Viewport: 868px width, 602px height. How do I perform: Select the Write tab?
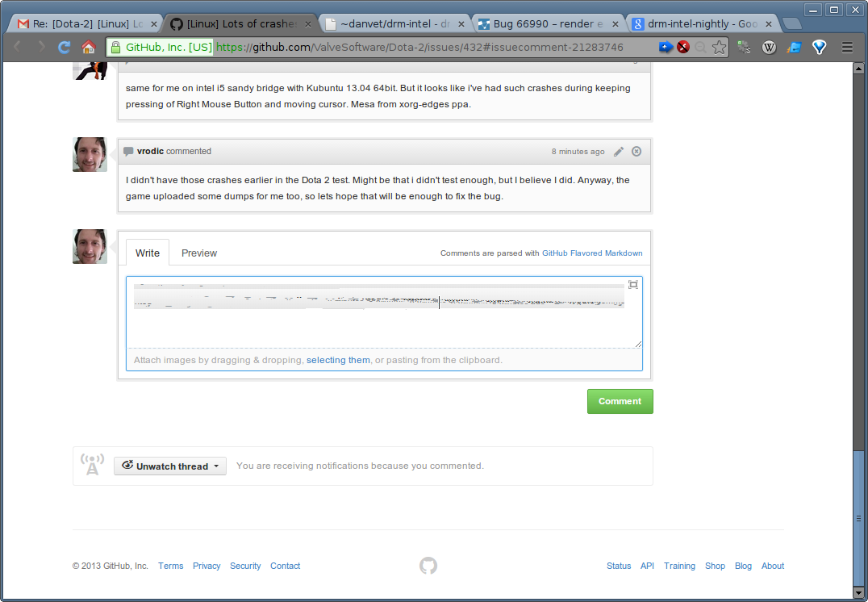tap(148, 253)
